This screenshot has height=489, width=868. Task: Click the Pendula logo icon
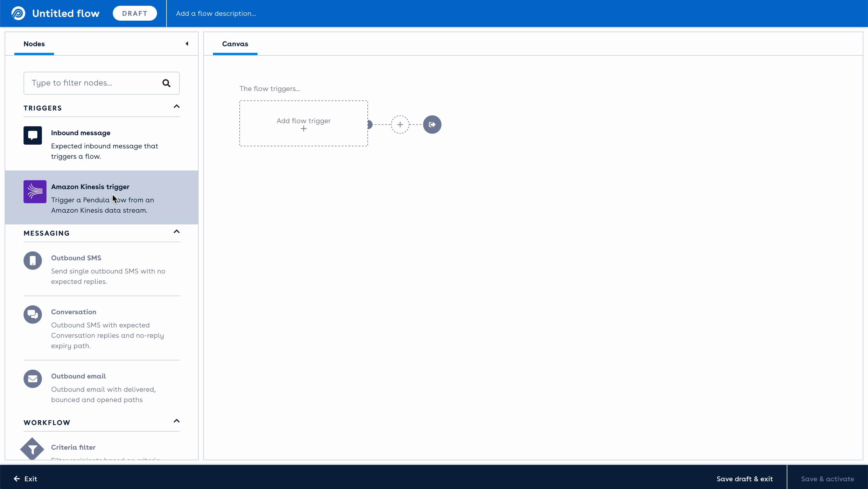pos(18,13)
